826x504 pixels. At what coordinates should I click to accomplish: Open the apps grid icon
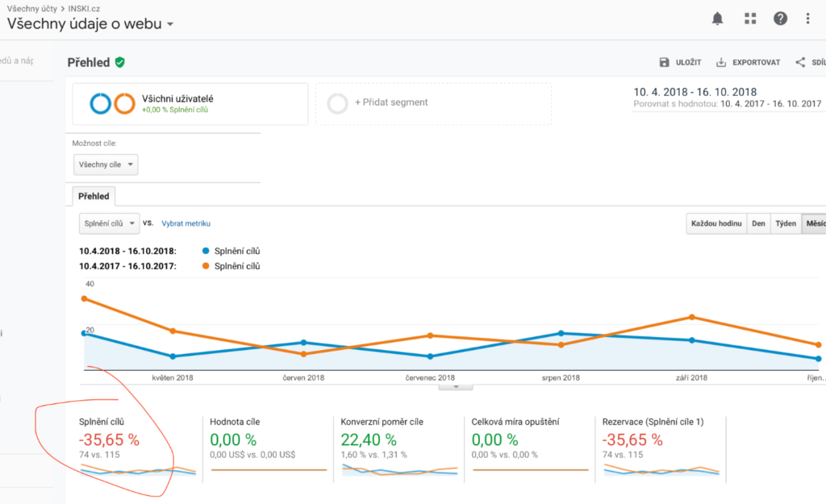point(750,19)
